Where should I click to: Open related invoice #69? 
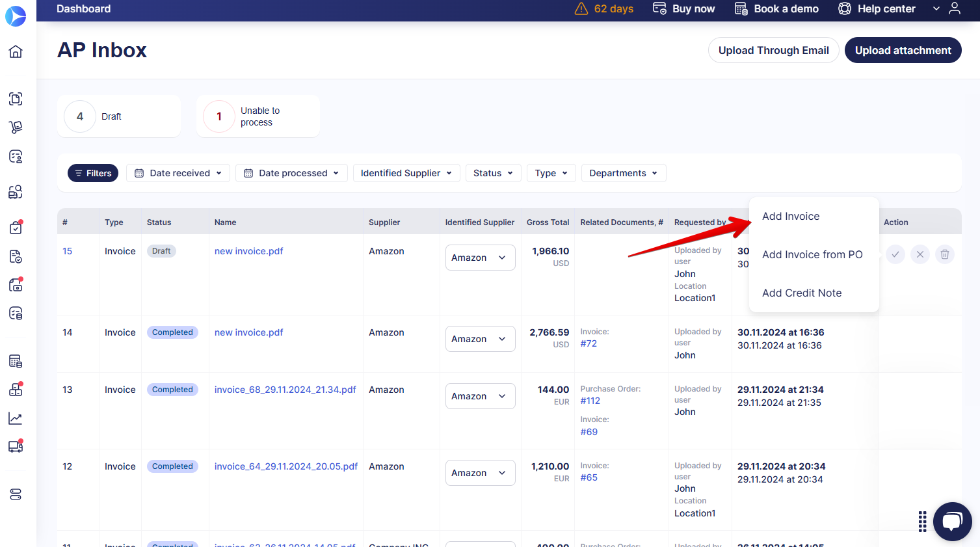tap(589, 432)
